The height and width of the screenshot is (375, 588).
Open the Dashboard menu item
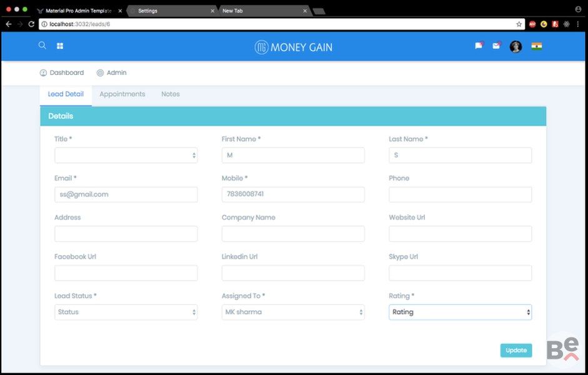coord(62,73)
